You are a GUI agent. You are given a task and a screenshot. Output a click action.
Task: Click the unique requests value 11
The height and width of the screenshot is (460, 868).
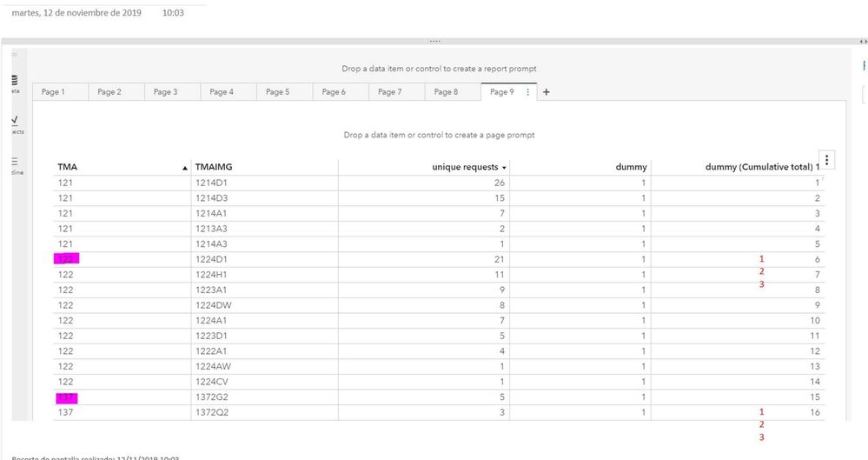[500, 274]
